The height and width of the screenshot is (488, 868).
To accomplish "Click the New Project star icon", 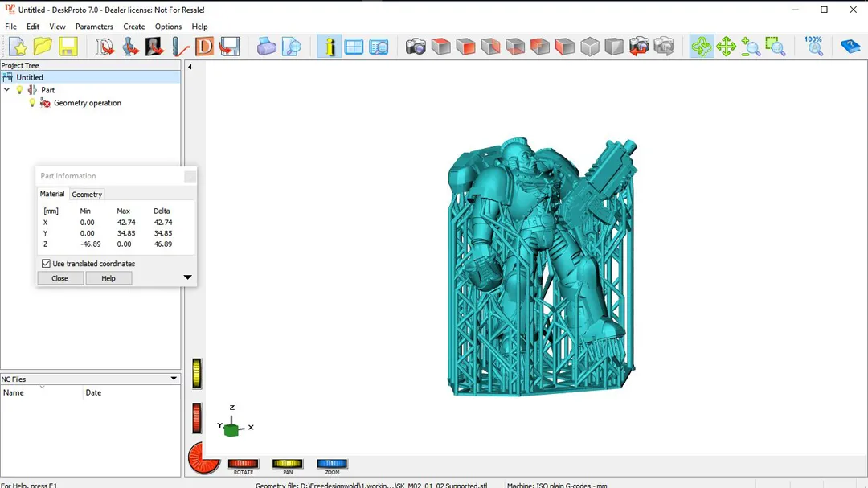I will pos(18,47).
